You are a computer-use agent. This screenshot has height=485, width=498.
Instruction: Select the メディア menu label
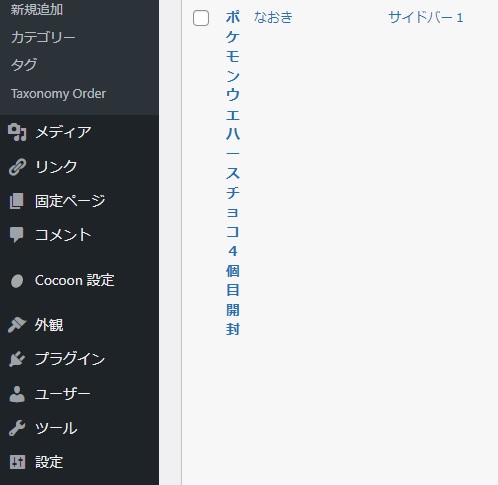(x=63, y=132)
